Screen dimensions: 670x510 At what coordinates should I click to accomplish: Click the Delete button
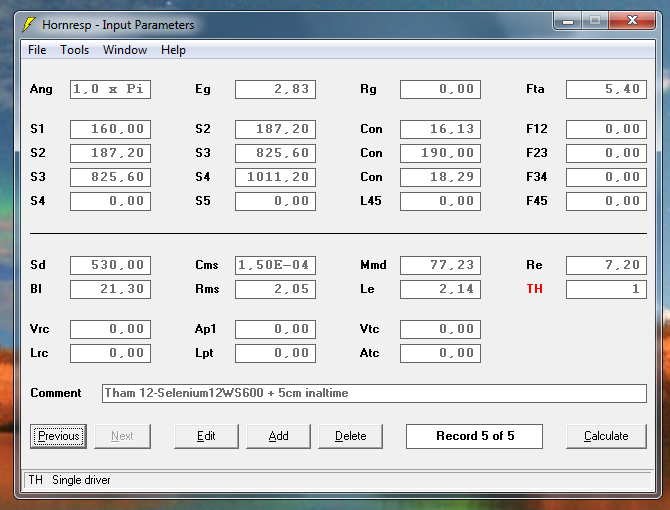tap(350, 436)
